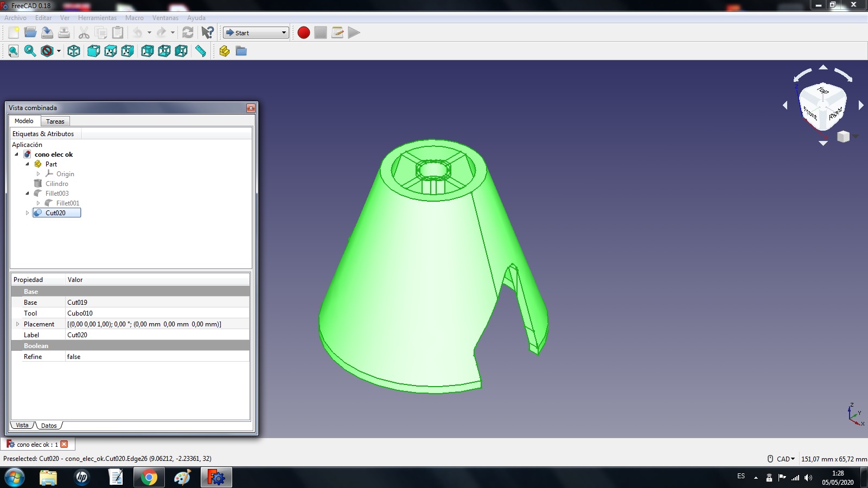Click the red macro record button
The image size is (868, 488).
click(304, 33)
